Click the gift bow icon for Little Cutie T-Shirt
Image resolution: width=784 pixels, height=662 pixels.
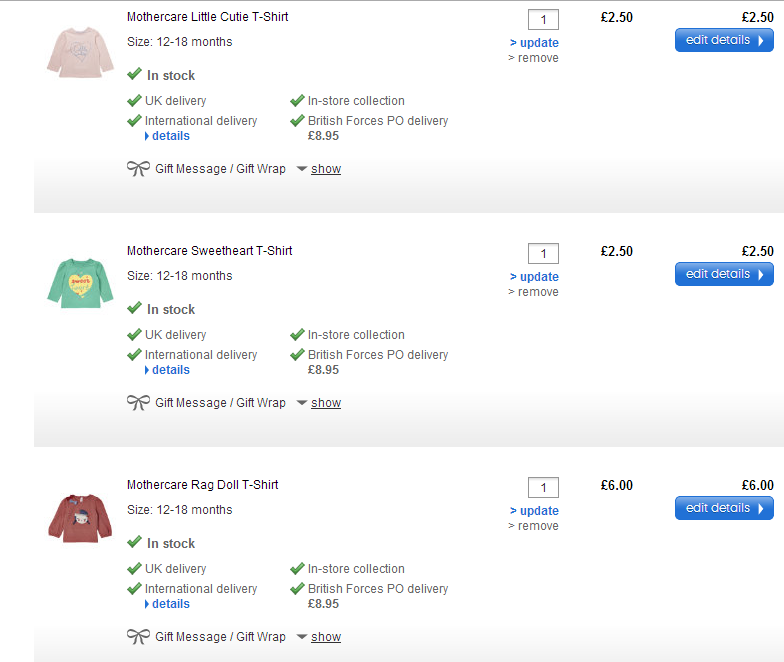point(138,168)
